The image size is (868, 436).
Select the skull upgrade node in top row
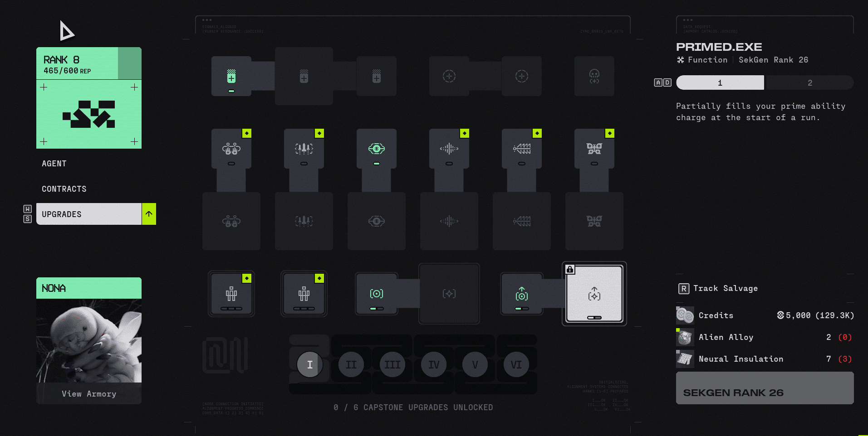[594, 76]
